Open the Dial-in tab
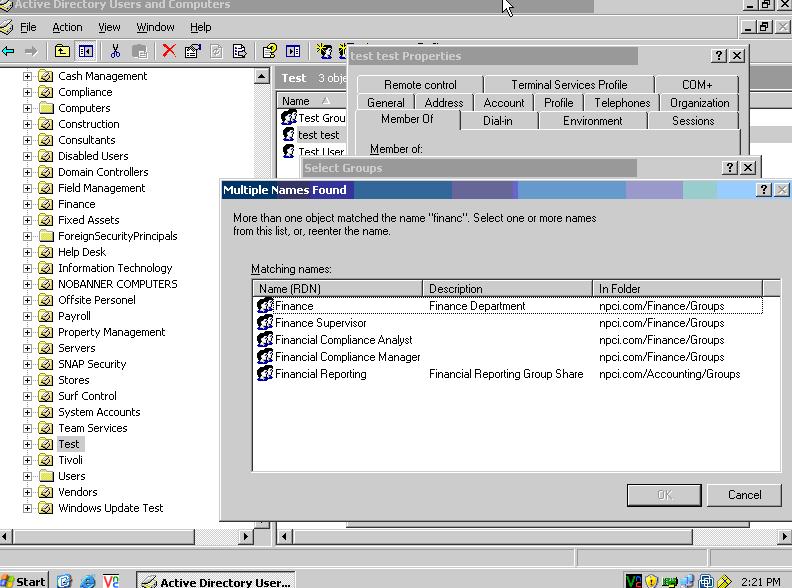The image size is (792, 588). pyautogui.click(x=498, y=121)
